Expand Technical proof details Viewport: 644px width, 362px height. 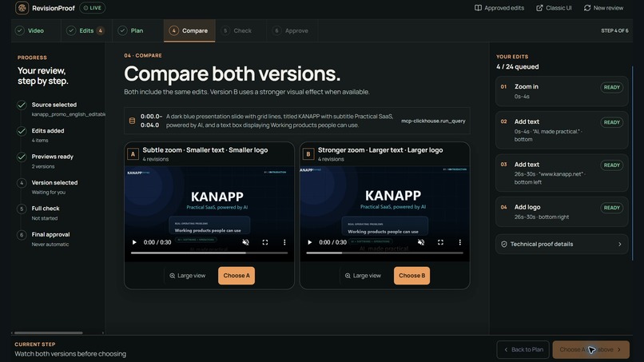[x=562, y=244]
